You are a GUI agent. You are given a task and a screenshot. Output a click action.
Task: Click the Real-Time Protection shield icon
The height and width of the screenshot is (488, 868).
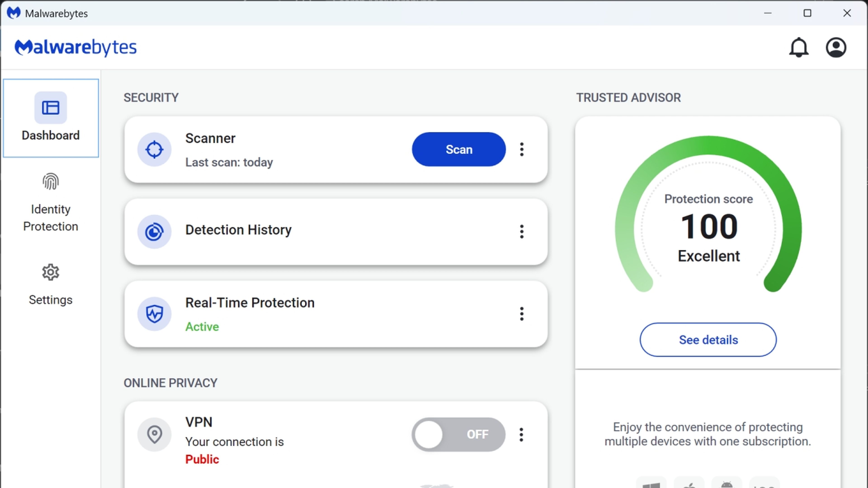[154, 314]
